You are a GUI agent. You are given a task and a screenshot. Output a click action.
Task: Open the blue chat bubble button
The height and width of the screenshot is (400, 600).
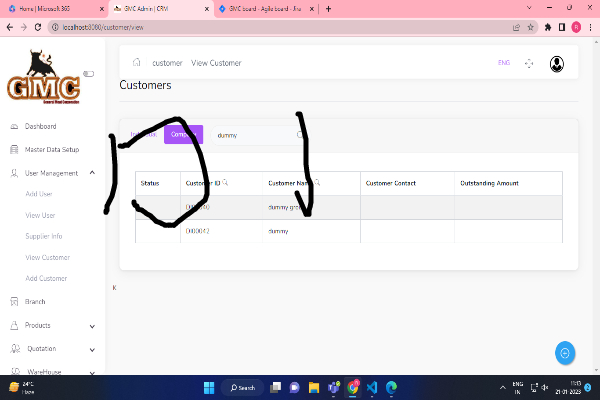pyautogui.click(x=565, y=353)
